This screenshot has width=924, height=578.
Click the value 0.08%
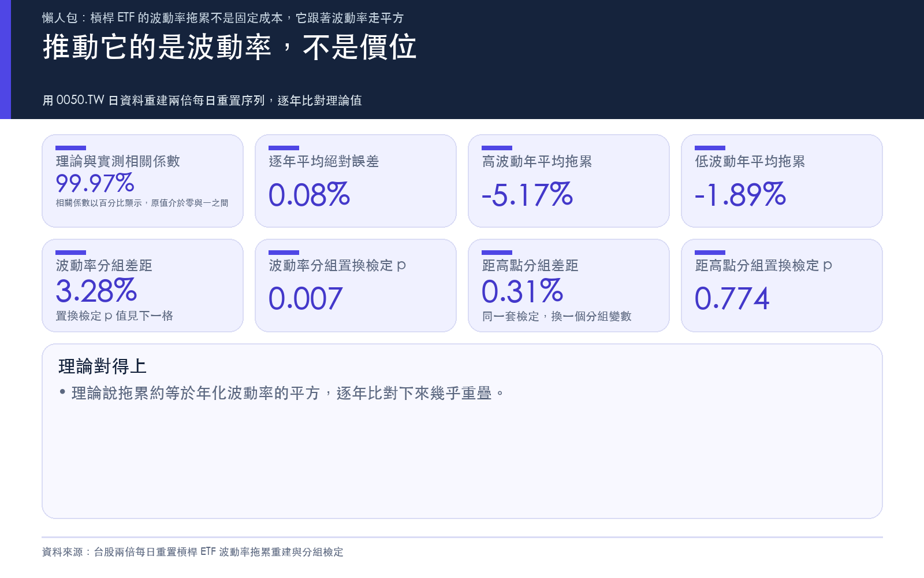(x=310, y=194)
